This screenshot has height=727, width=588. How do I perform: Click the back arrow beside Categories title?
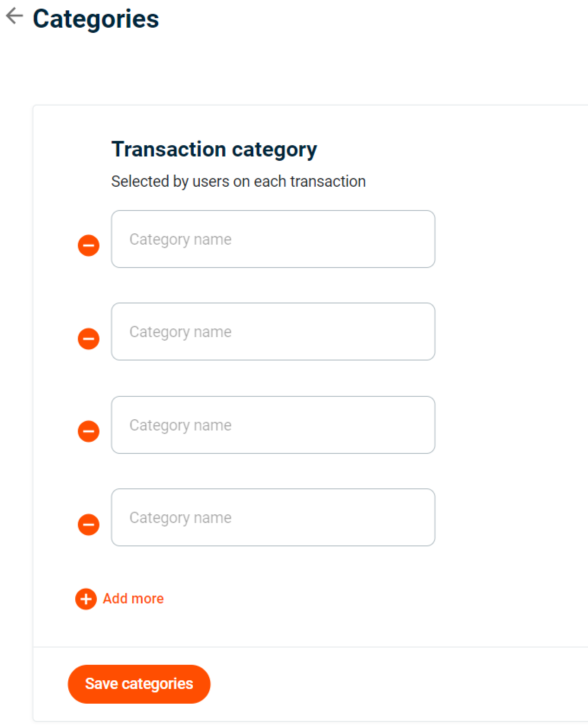pyautogui.click(x=14, y=16)
